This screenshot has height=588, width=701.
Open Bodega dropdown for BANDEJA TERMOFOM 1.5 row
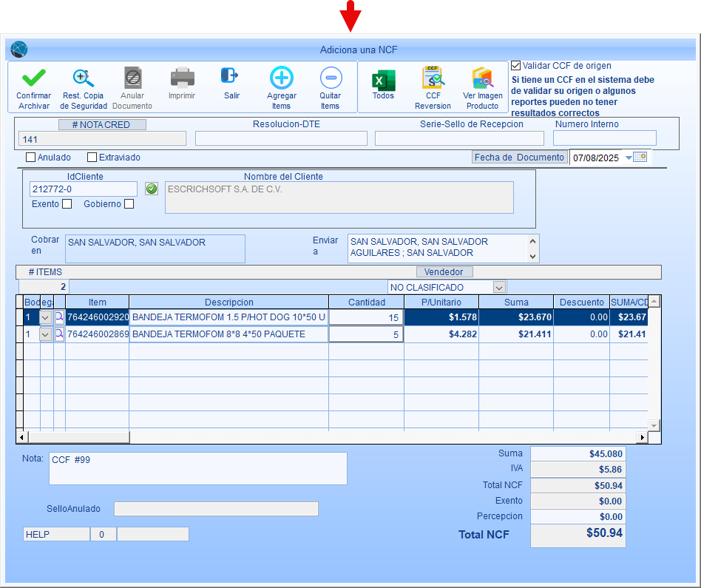[x=46, y=317]
